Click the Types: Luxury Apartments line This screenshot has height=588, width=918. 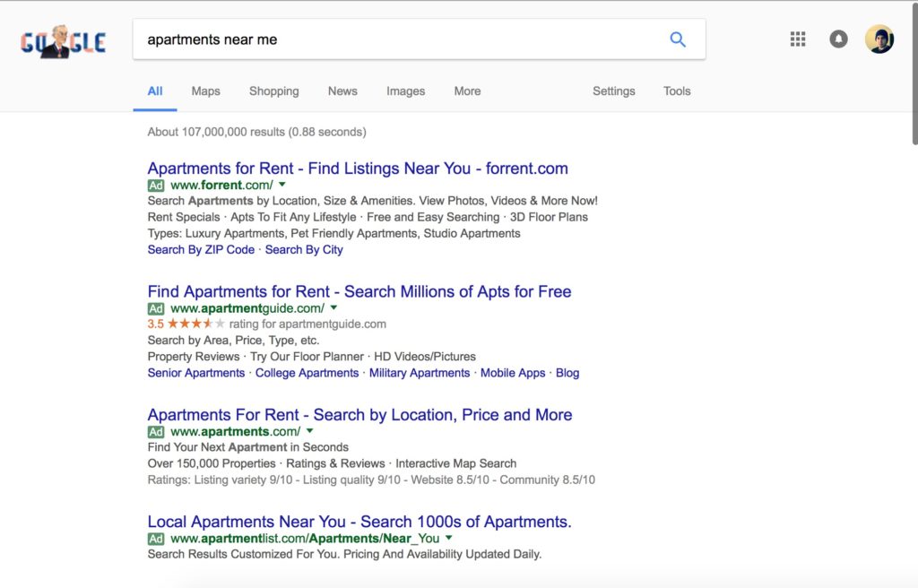(333, 234)
